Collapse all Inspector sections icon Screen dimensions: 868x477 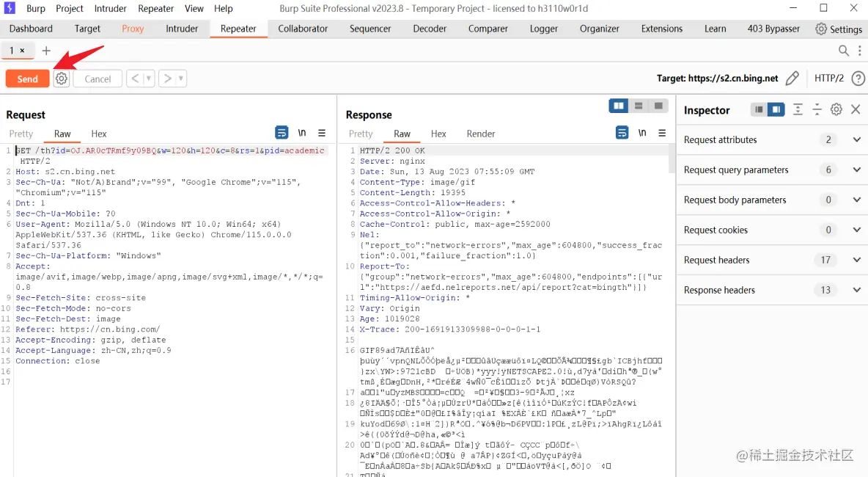click(817, 109)
